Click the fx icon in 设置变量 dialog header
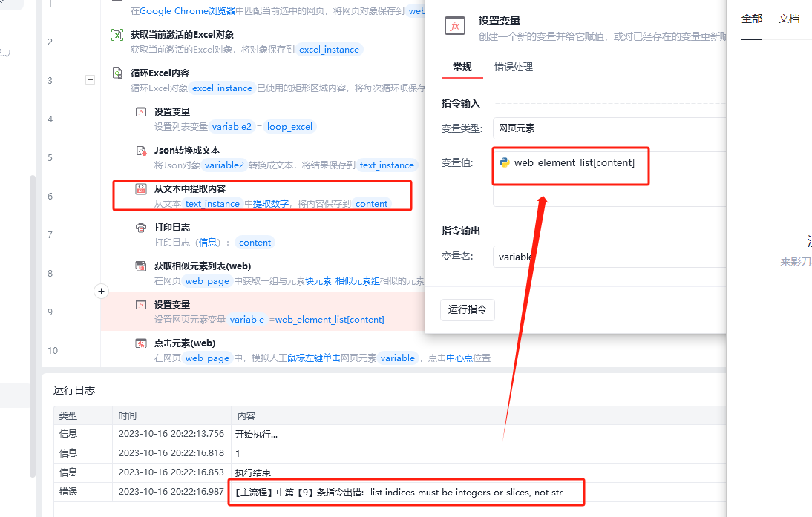The height and width of the screenshot is (517, 812). point(455,26)
